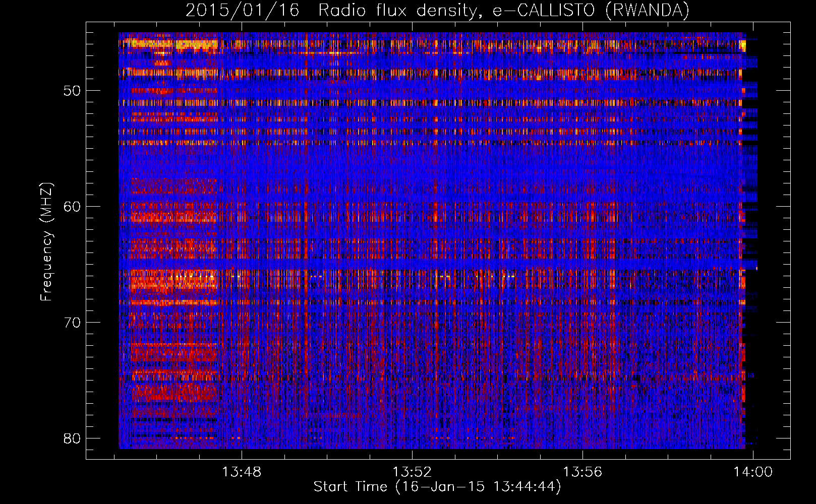Click the 'Start Time (16-Jan-15 13:44:44)' x-axis label

pyautogui.click(x=437, y=487)
